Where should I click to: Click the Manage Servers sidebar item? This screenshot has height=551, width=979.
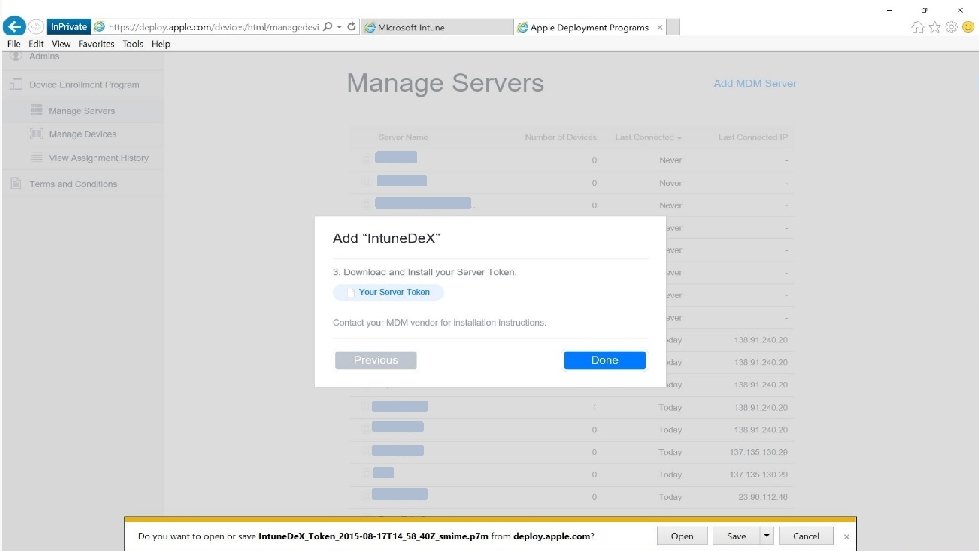82,111
